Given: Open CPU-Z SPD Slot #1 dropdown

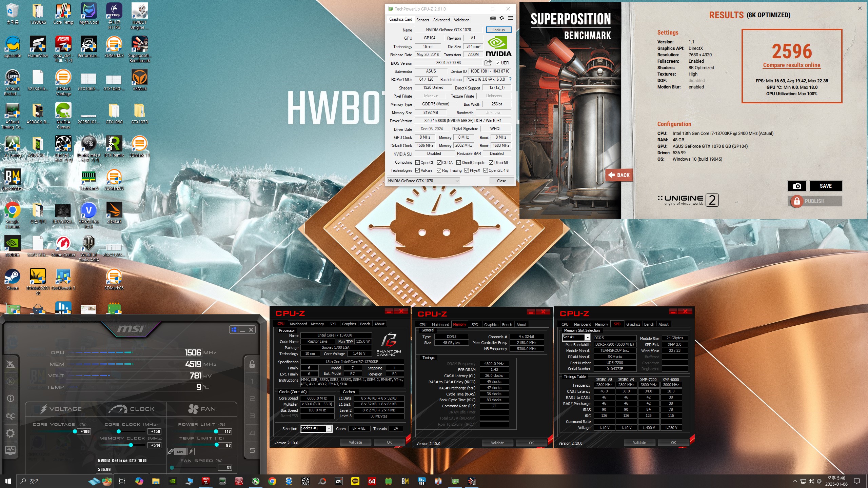Looking at the screenshot, I should point(576,338).
